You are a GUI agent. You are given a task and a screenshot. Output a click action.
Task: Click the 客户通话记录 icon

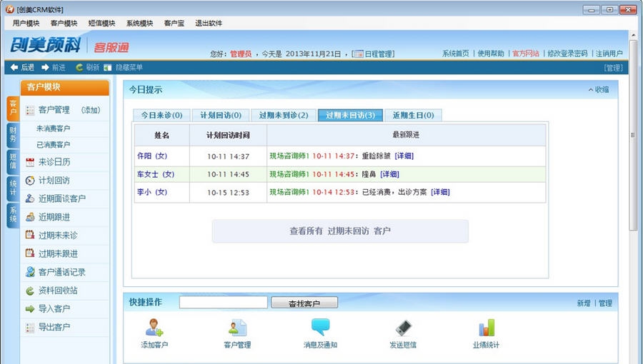[30, 272]
